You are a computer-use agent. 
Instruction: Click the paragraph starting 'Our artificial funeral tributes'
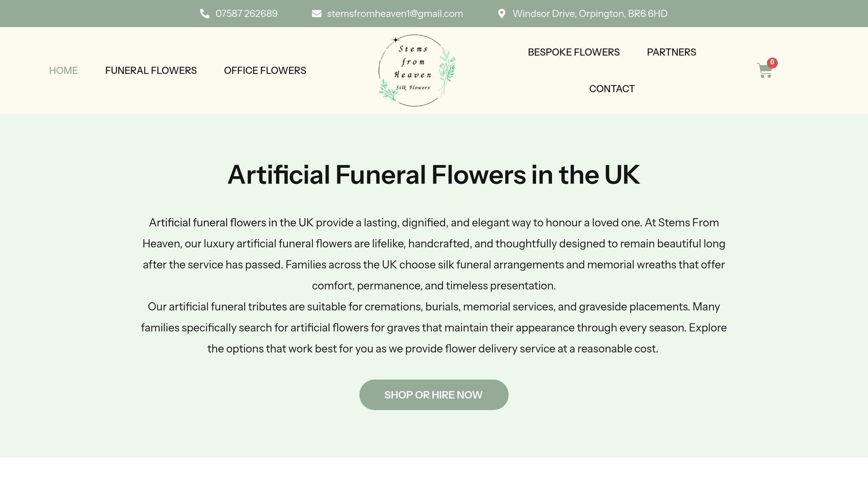click(434, 328)
